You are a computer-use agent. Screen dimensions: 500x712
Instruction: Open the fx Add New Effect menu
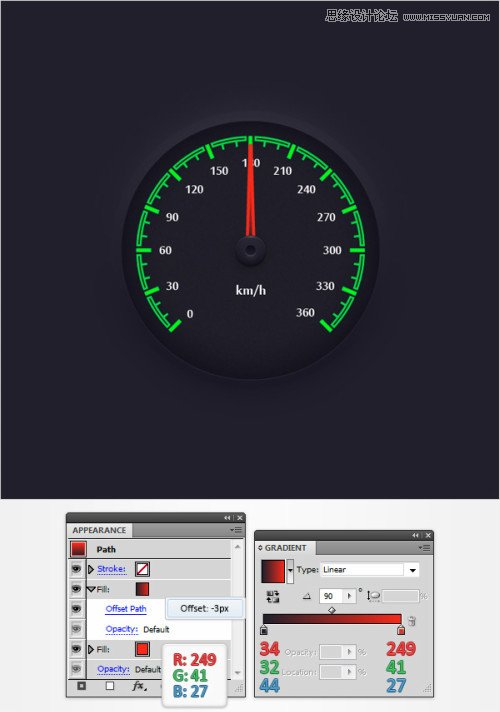(139, 686)
